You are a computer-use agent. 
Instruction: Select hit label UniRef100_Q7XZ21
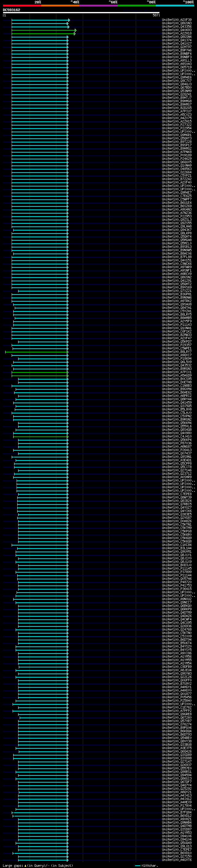coord(177,291)
